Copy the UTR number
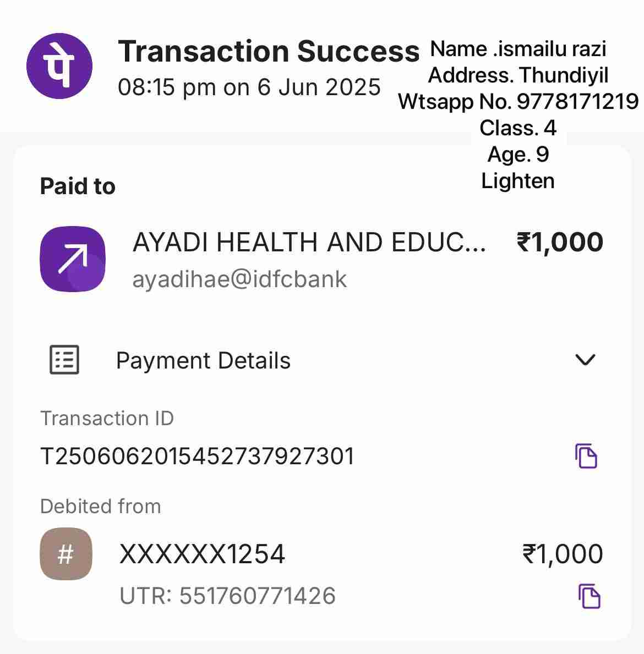The height and width of the screenshot is (654, 644). pyautogui.click(x=589, y=596)
